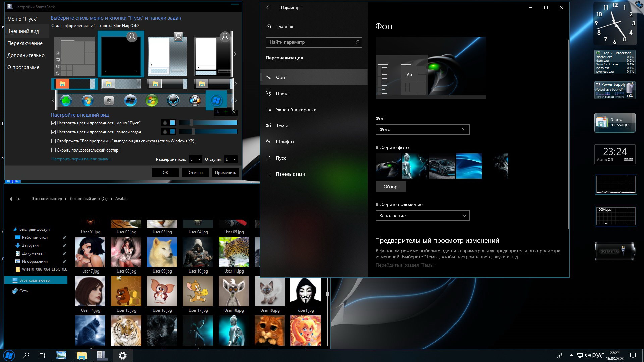Click the green plus add orb icon
Viewport: 644px width, 362px height.
coord(226,112)
